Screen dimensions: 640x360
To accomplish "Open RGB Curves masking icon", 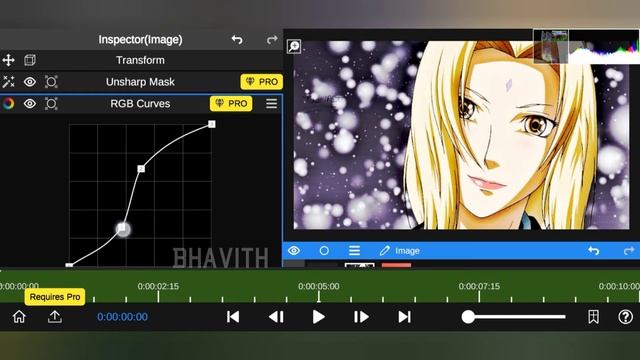I will [51, 104].
